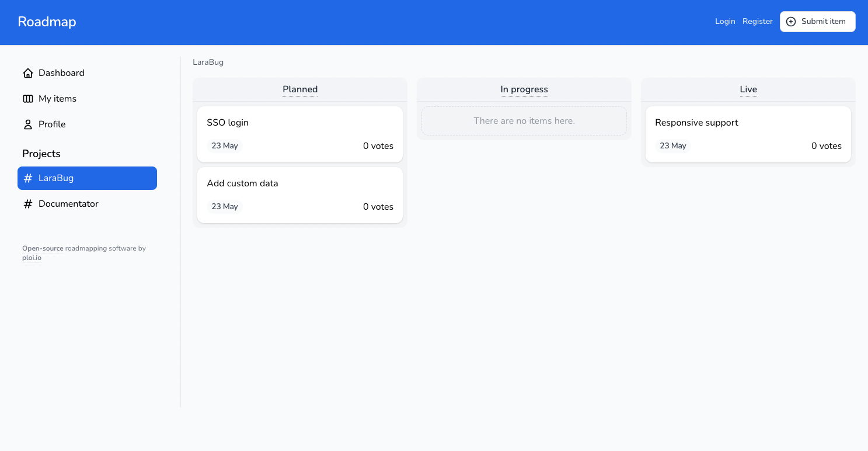Open the Responsive support roadmap item

coord(696,122)
